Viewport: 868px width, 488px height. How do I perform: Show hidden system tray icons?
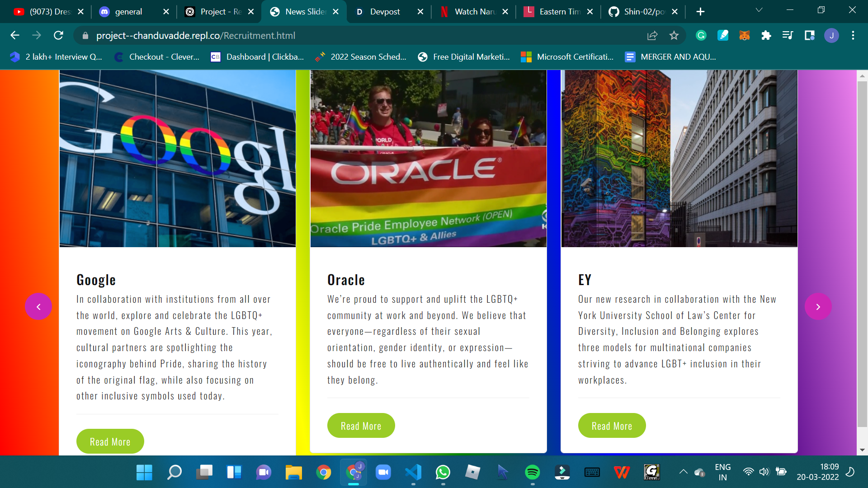pyautogui.click(x=683, y=472)
